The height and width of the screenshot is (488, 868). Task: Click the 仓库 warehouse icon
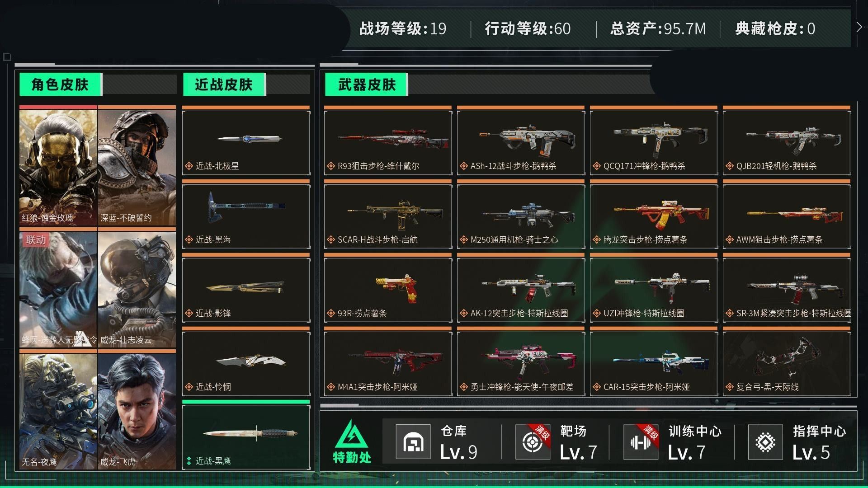click(413, 442)
